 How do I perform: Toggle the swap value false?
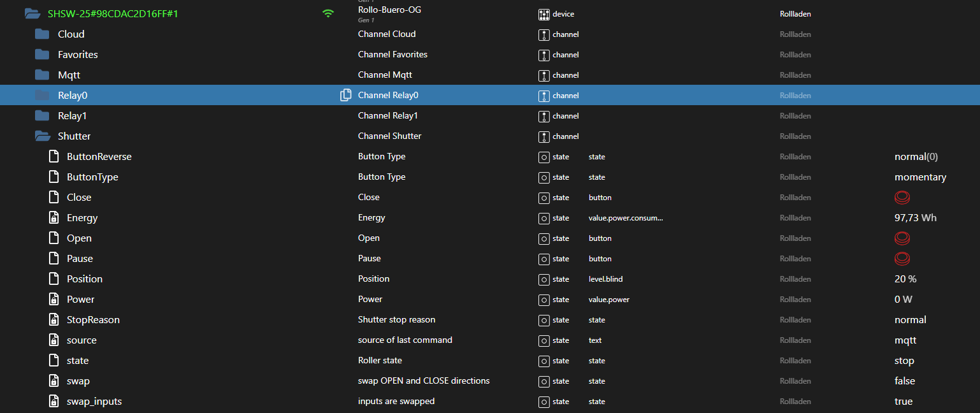[x=904, y=381]
